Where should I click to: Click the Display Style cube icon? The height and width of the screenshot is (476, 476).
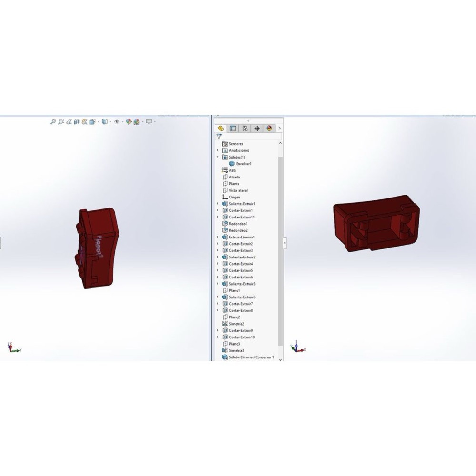(x=104, y=122)
